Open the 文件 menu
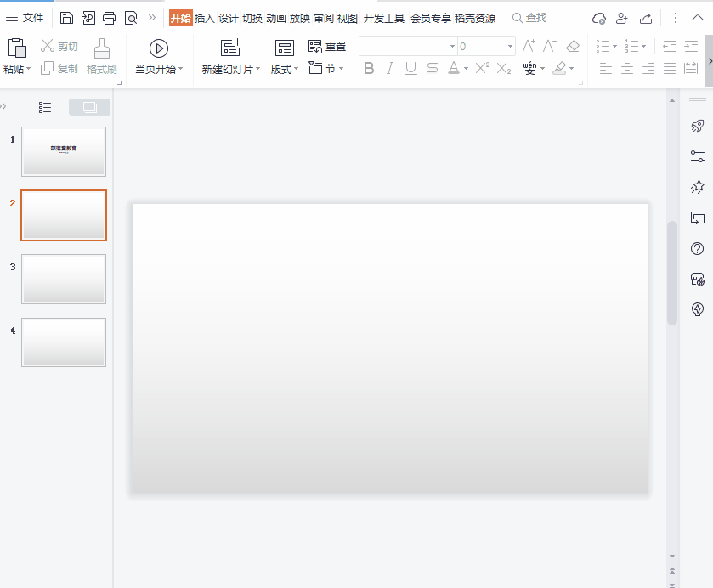 click(25, 18)
